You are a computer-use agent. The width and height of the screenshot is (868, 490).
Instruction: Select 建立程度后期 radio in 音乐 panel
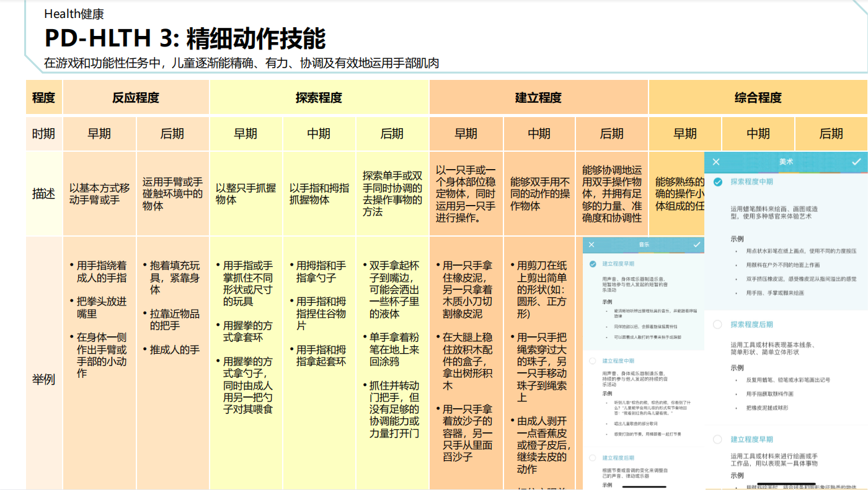(x=592, y=458)
